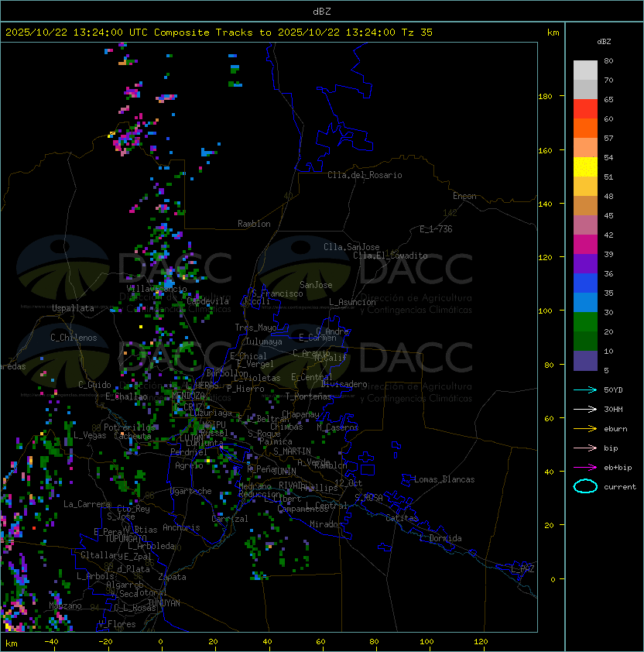Click the L_Dormida map label
Image resolution: width=644 pixels, height=652 pixels.
[x=440, y=538]
